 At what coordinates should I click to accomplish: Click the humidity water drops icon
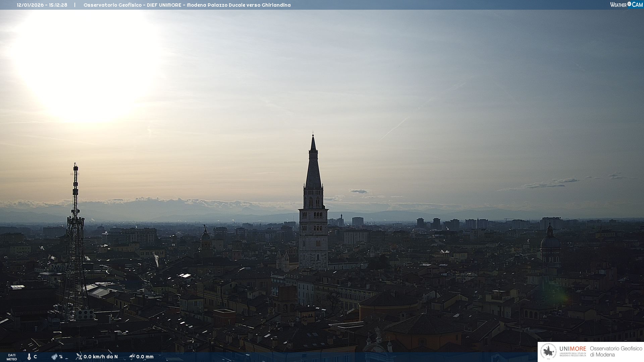54,357
